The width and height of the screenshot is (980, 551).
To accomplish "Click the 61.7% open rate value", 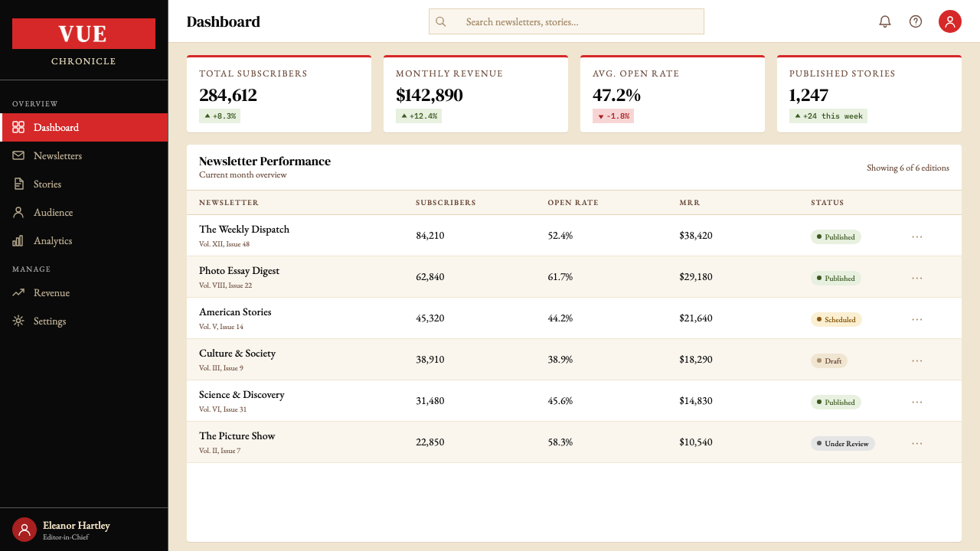I will (560, 277).
